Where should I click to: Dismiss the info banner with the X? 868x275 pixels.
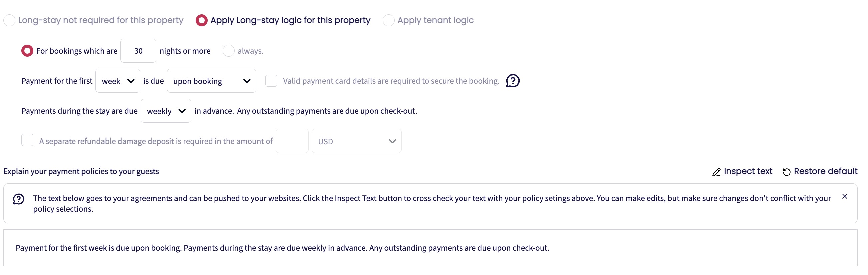(844, 196)
